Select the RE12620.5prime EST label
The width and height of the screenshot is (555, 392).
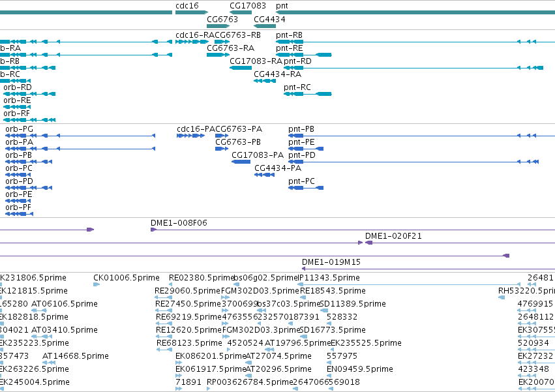[x=188, y=330]
